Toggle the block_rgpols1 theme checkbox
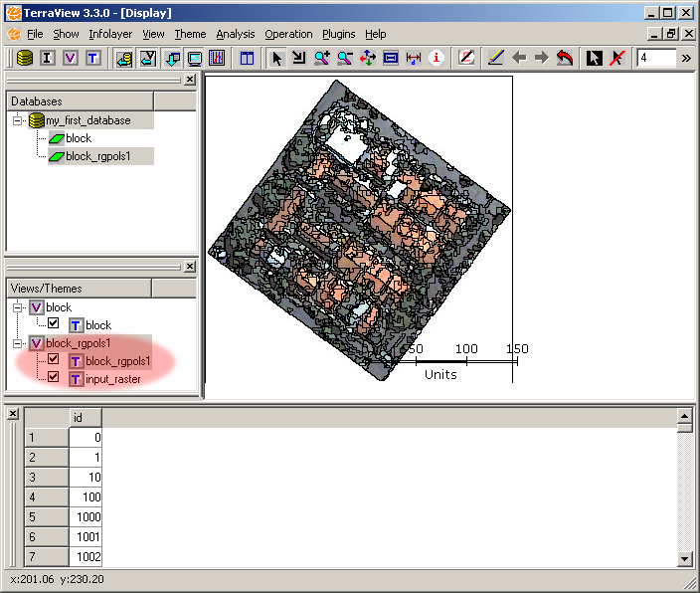 [54, 360]
